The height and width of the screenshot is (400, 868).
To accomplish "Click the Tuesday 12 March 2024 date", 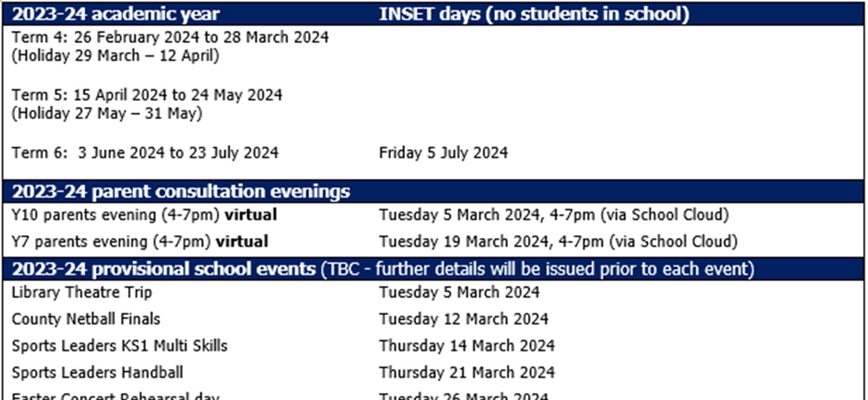I will pos(463,319).
